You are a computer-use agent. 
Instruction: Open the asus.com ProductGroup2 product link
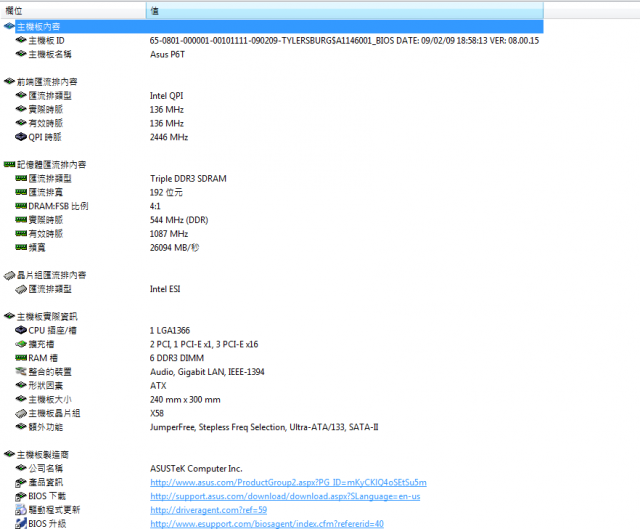click(288, 482)
